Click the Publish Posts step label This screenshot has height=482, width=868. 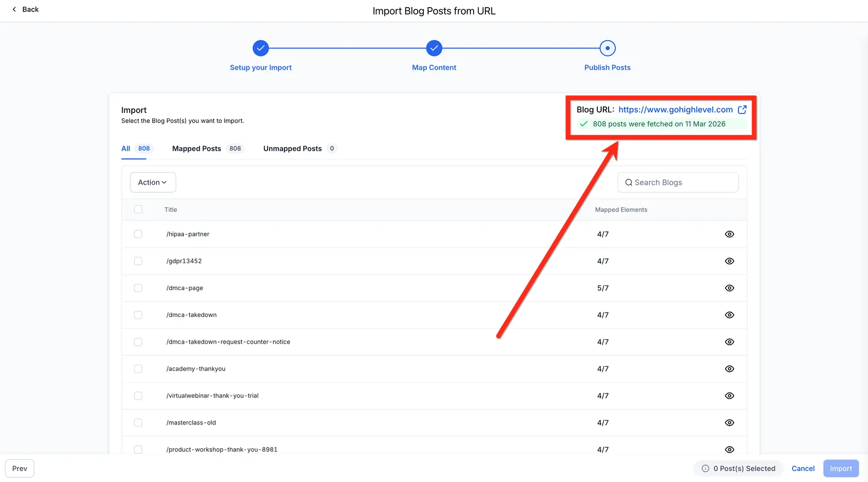coord(608,67)
